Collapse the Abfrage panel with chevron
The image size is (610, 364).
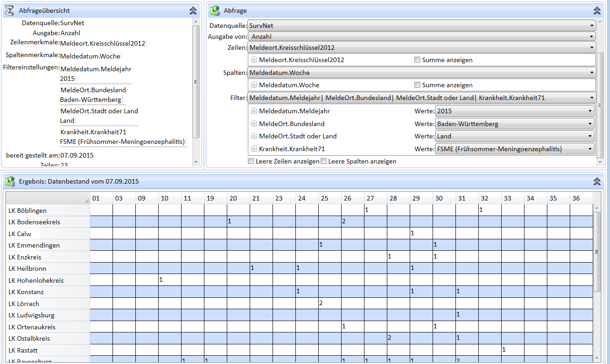point(597,11)
